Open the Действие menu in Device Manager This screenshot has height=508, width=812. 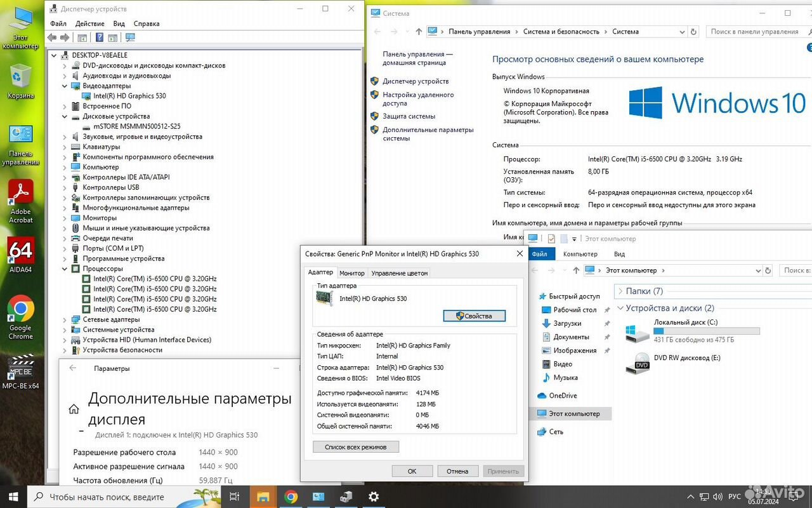pyautogui.click(x=90, y=23)
